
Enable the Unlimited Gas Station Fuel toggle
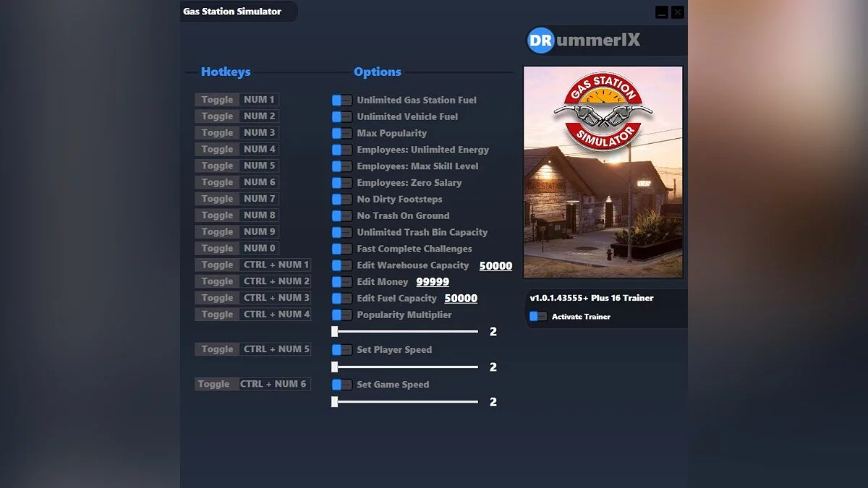[341, 100]
